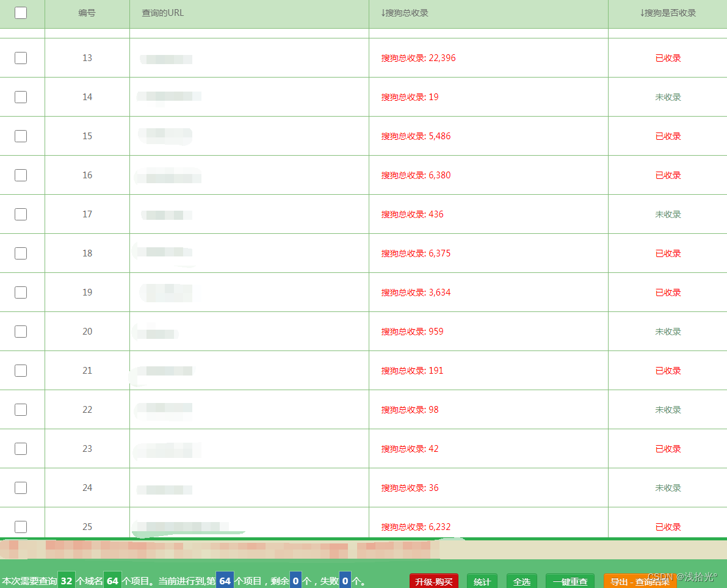The width and height of the screenshot is (727, 588).
Task: Click 已收录 status in row 15
Action: click(668, 136)
